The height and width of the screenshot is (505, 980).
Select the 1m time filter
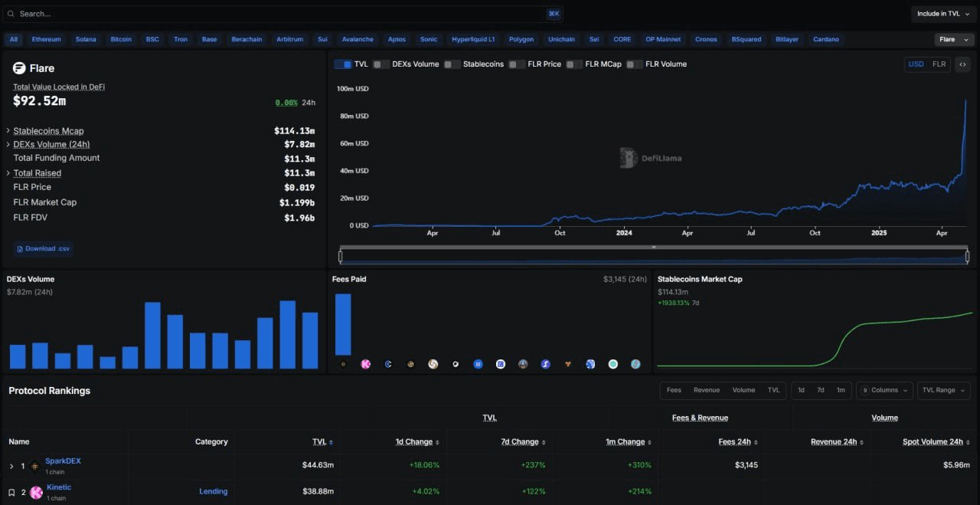click(841, 390)
